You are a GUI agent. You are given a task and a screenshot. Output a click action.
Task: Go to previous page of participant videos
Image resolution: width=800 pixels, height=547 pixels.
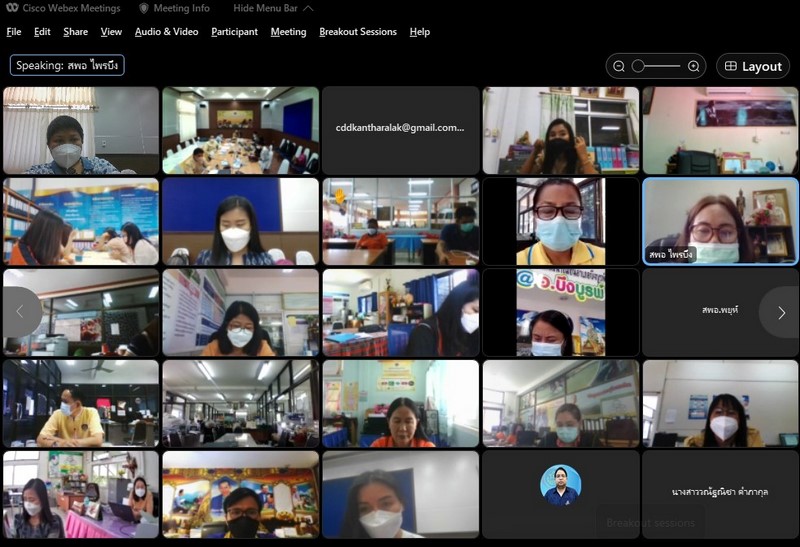[19, 312]
